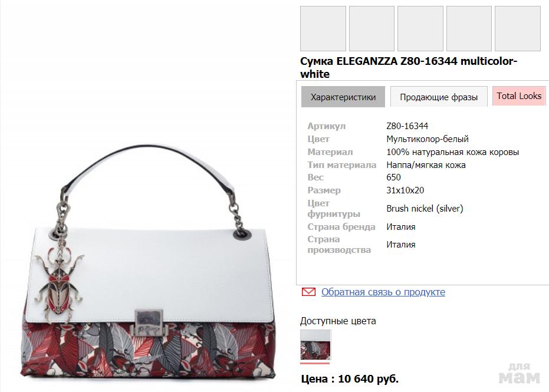The height and width of the screenshot is (392, 549).
Task: Choose the fourth thumbnail placeholder
Action: pos(469,28)
